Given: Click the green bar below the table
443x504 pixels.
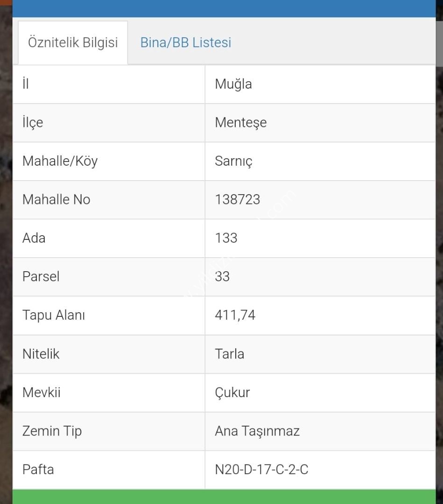Looking at the screenshot, I should [224, 497].
